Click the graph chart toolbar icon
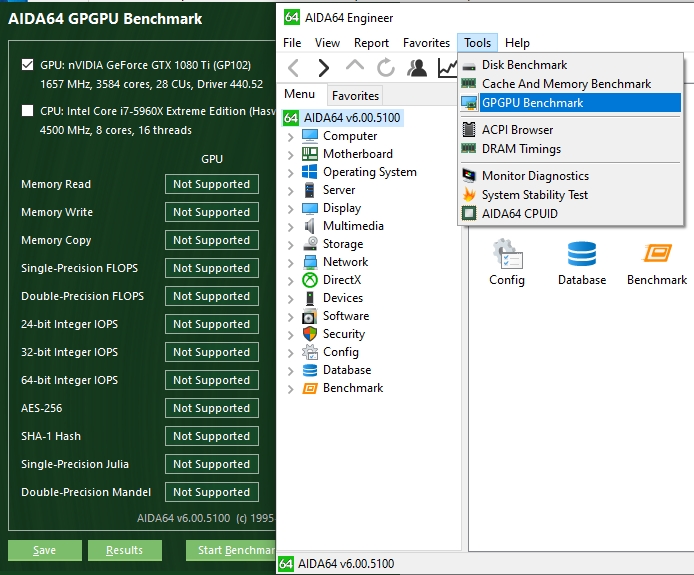This screenshot has height=575, width=694. (447, 68)
